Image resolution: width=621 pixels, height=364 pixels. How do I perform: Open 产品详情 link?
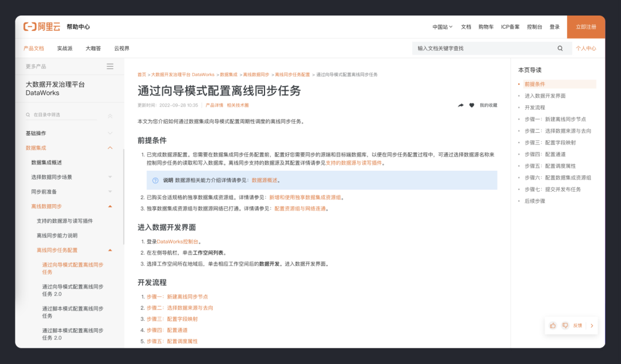[214, 105]
